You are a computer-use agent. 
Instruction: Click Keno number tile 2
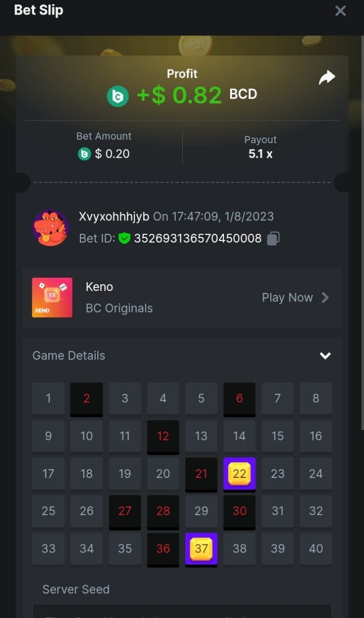click(x=86, y=399)
